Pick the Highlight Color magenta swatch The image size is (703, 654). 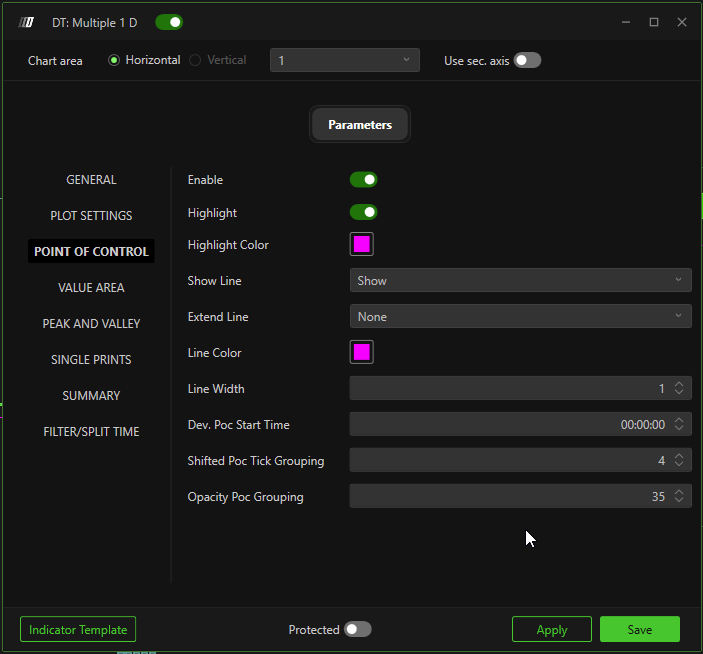pos(362,245)
